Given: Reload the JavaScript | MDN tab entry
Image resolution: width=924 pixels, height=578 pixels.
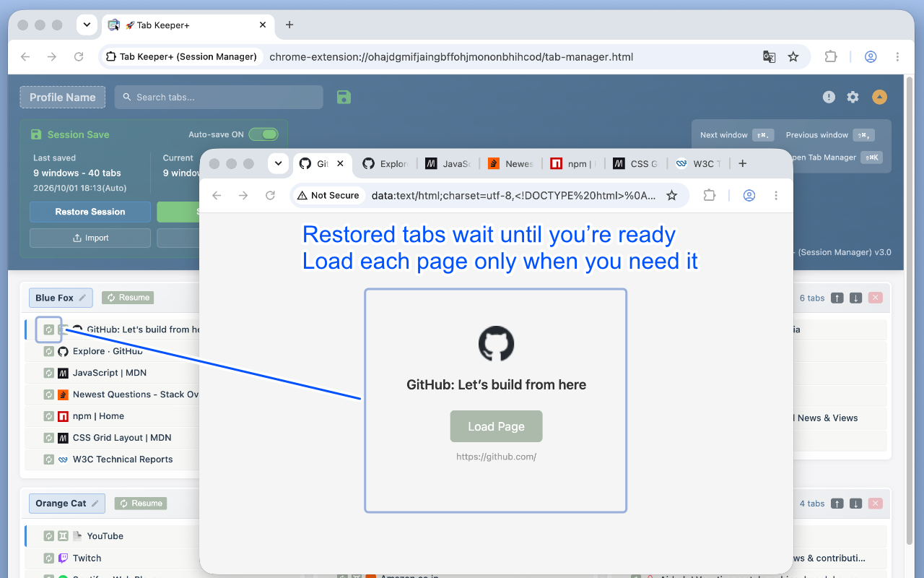Looking at the screenshot, I should (x=48, y=373).
